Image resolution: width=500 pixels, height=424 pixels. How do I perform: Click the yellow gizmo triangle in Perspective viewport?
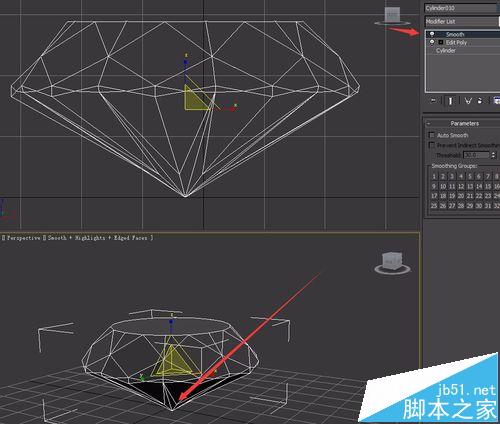(171, 361)
